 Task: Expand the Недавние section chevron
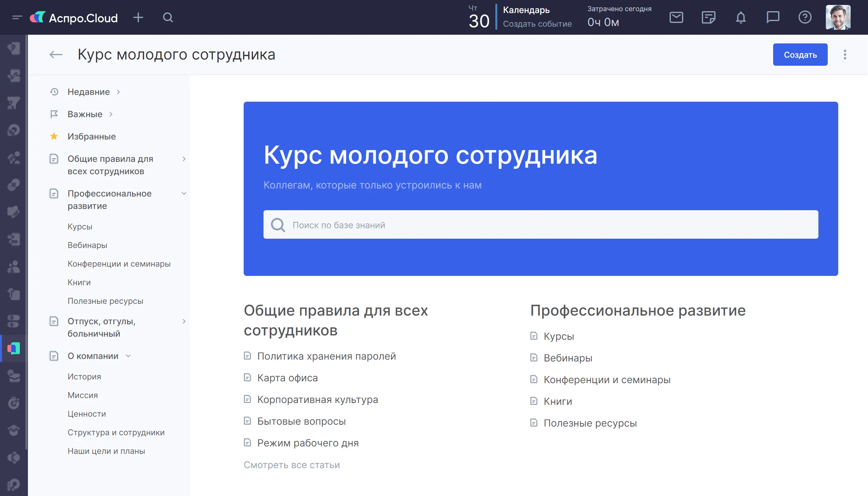(118, 92)
